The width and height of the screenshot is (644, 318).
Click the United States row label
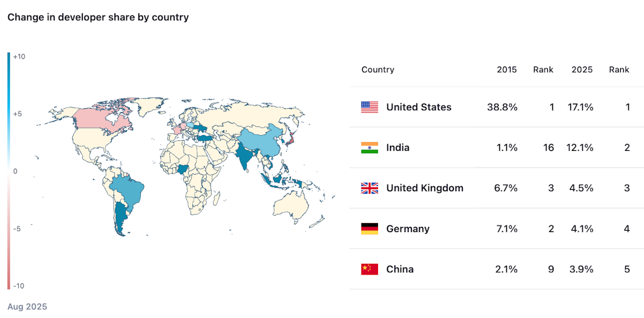(418, 107)
